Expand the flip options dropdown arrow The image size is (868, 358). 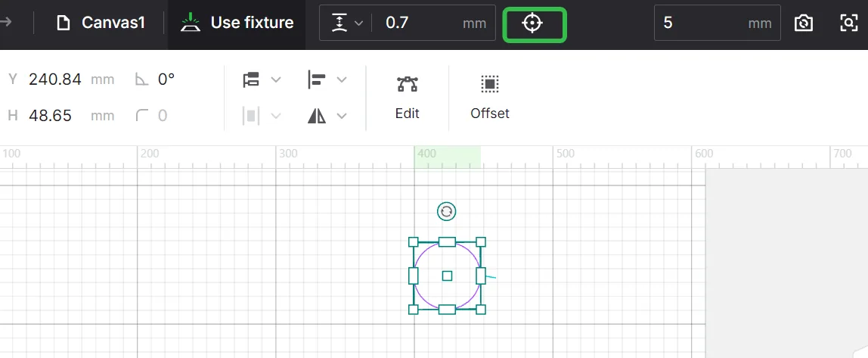coord(342,116)
